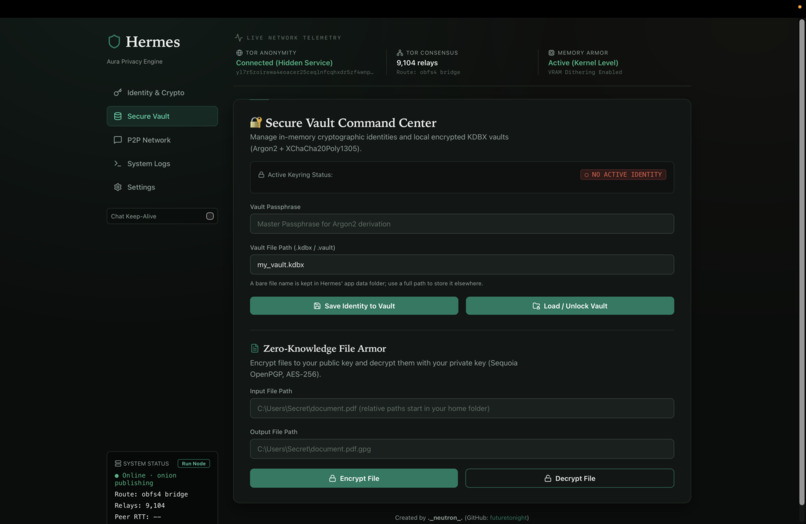Click the chip icon beside Memory Armor
The height and width of the screenshot is (524, 806).
tap(552, 52)
